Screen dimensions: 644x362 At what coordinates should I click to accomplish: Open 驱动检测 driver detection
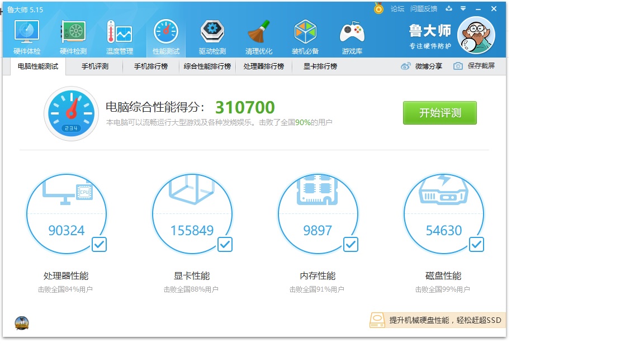click(x=212, y=34)
